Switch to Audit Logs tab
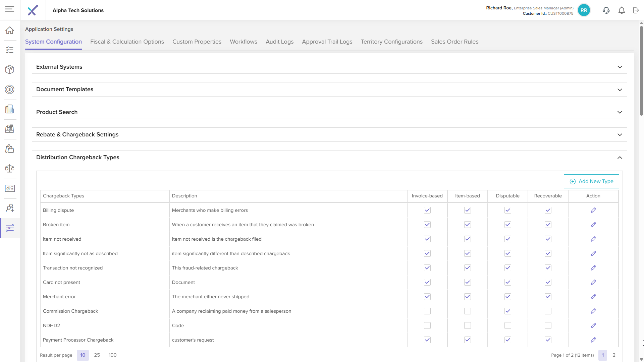This screenshot has height=362, width=644. click(x=279, y=42)
